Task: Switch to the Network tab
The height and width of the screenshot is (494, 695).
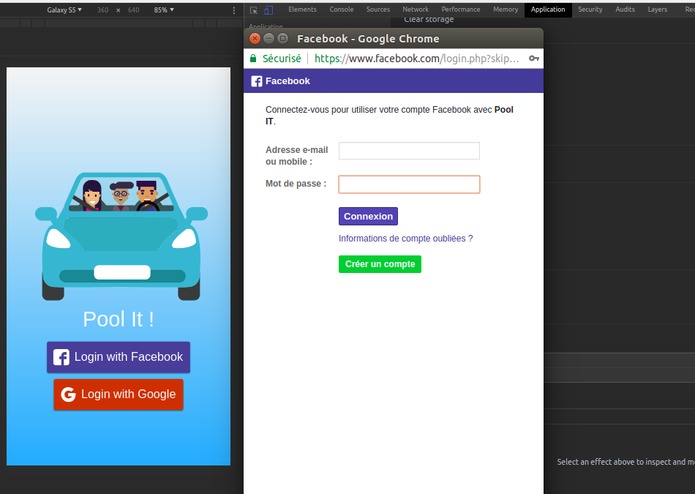Action: pyautogui.click(x=415, y=9)
